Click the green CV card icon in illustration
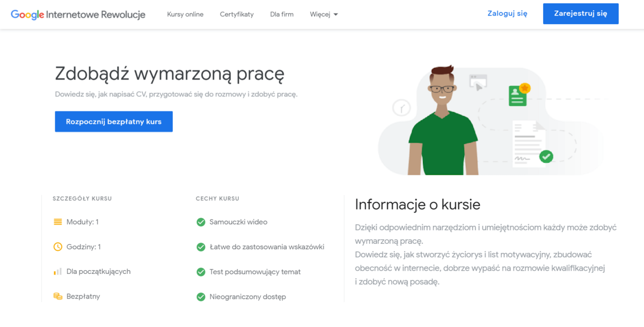The height and width of the screenshot is (327, 644). (518, 95)
